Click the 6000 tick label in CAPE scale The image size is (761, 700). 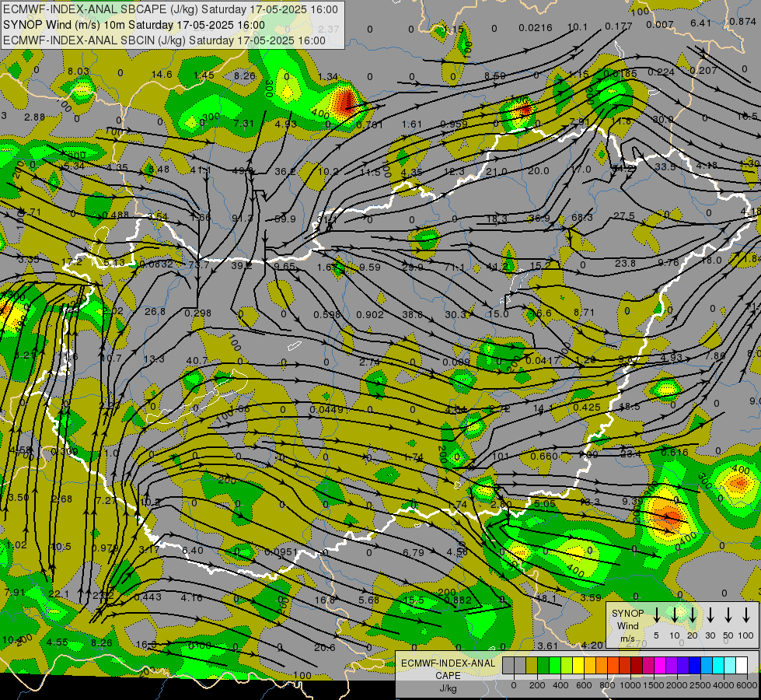pyautogui.click(x=747, y=685)
